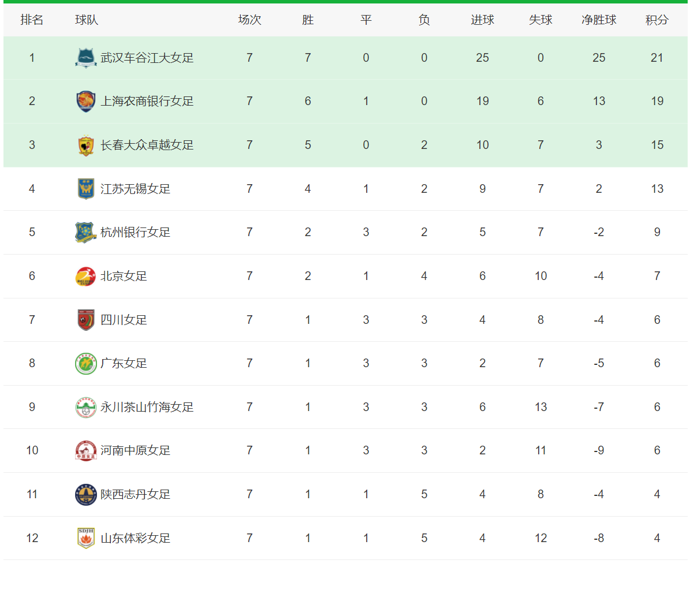Click the 北京女足 round red logo
690x616 pixels.
86,277
